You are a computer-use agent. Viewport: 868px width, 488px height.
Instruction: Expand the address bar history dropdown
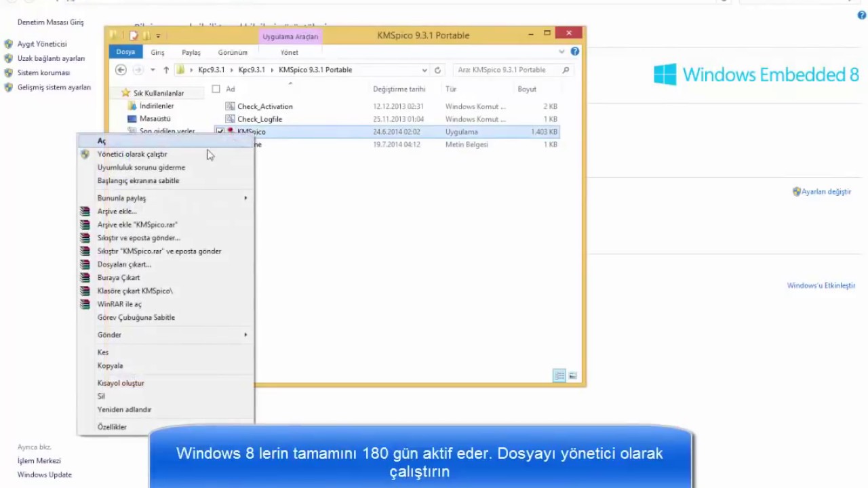[x=425, y=70]
